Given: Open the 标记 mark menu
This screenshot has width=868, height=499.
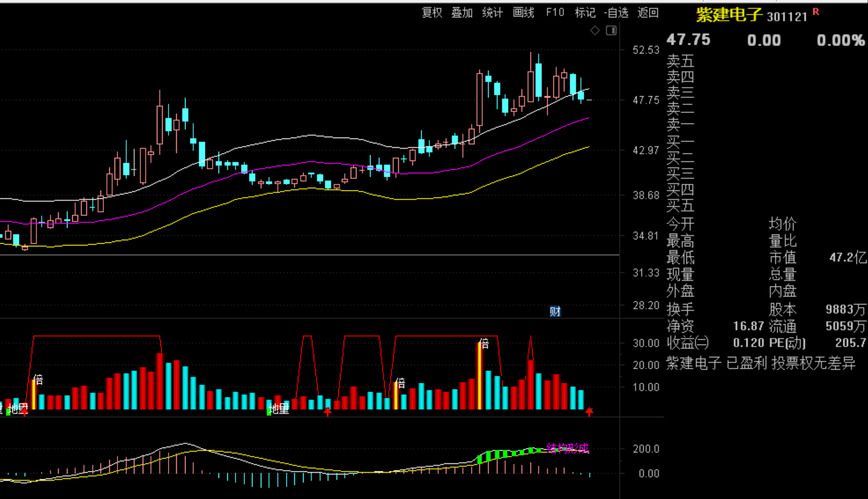Looking at the screenshot, I should coord(585,13).
